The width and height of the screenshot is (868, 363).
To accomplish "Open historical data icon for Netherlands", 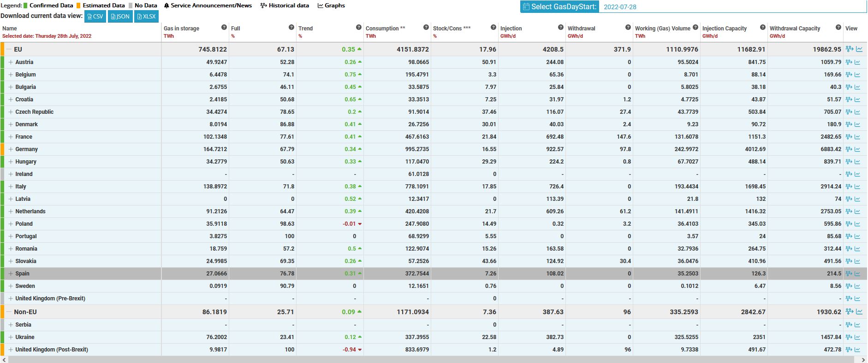I will pyautogui.click(x=849, y=211).
